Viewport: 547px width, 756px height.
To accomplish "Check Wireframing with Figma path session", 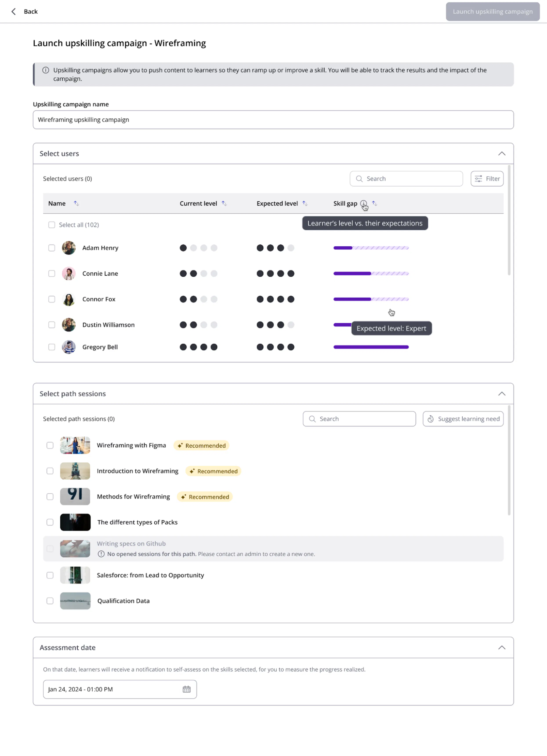I will [x=50, y=445].
